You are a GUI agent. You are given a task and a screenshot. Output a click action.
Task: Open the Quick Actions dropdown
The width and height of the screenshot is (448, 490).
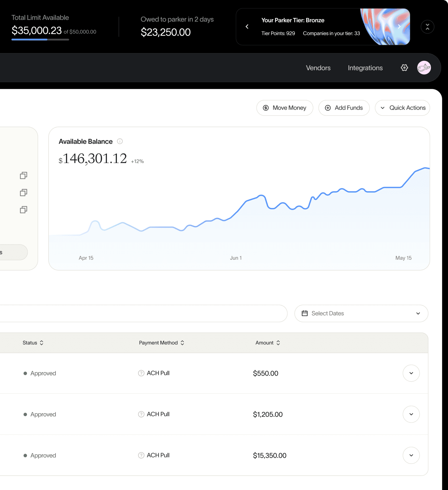tap(402, 108)
